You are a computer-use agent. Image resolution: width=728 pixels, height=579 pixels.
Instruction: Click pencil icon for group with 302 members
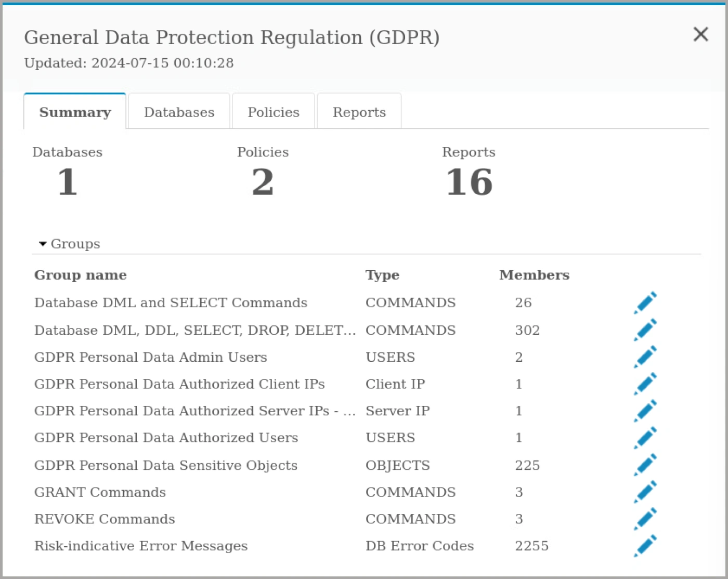click(645, 330)
